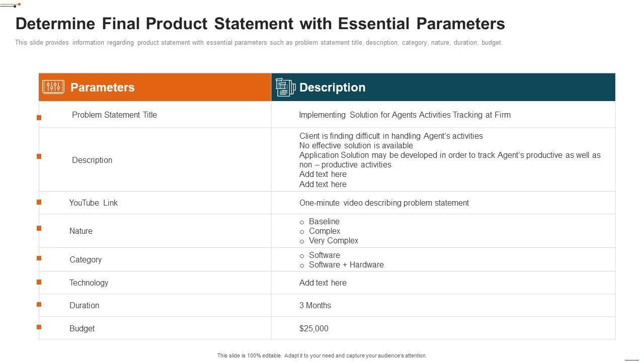Image resolution: width=644 pixels, height=362 pixels.
Task: Click the orange bullet beside Budget row
Action: click(x=39, y=327)
